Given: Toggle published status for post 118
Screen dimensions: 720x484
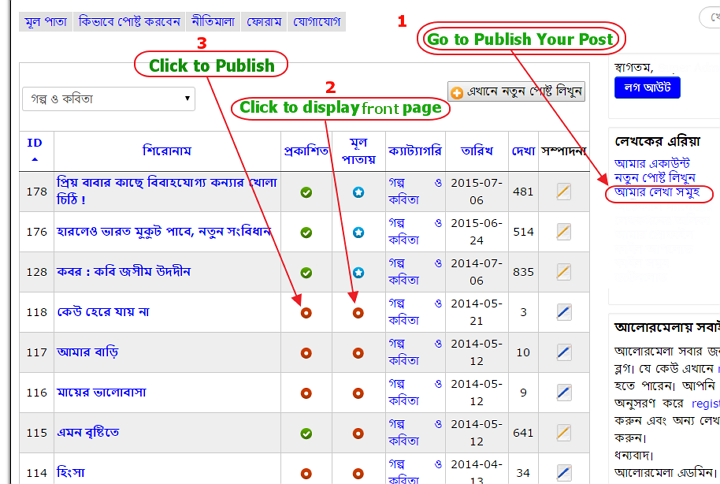Looking at the screenshot, I should coord(306,312).
